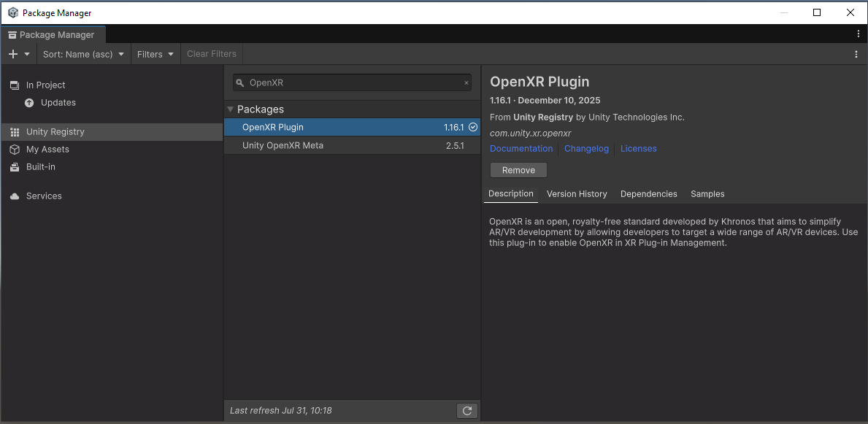Click the OpenXR Plugin details title
Viewport: 868px width, 424px height.
tap(539, 82)
